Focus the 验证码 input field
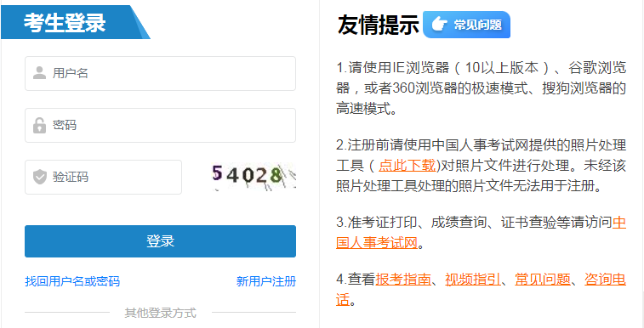The height and width of the screenshot is (328, 644). point(103,177)
